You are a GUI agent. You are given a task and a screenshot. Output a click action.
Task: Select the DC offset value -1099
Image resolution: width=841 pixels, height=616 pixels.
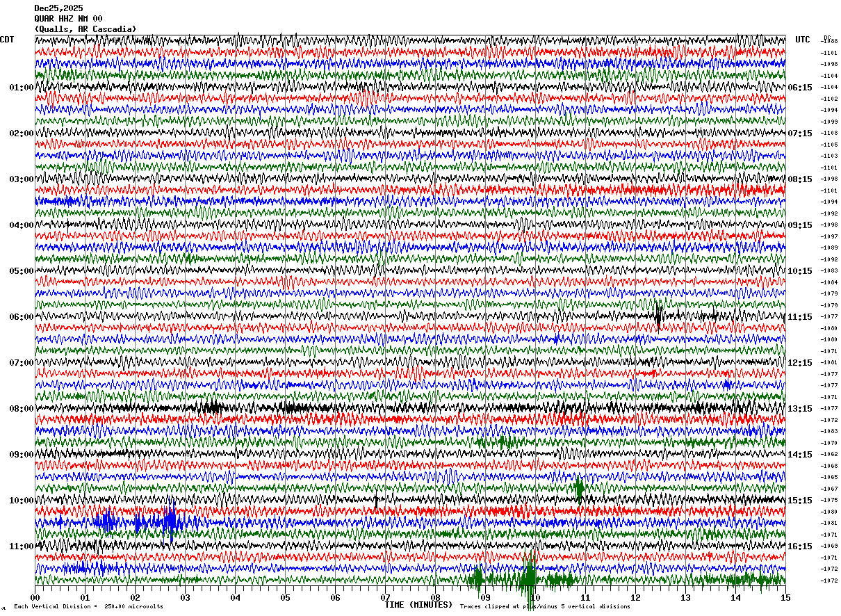point(829,122)
